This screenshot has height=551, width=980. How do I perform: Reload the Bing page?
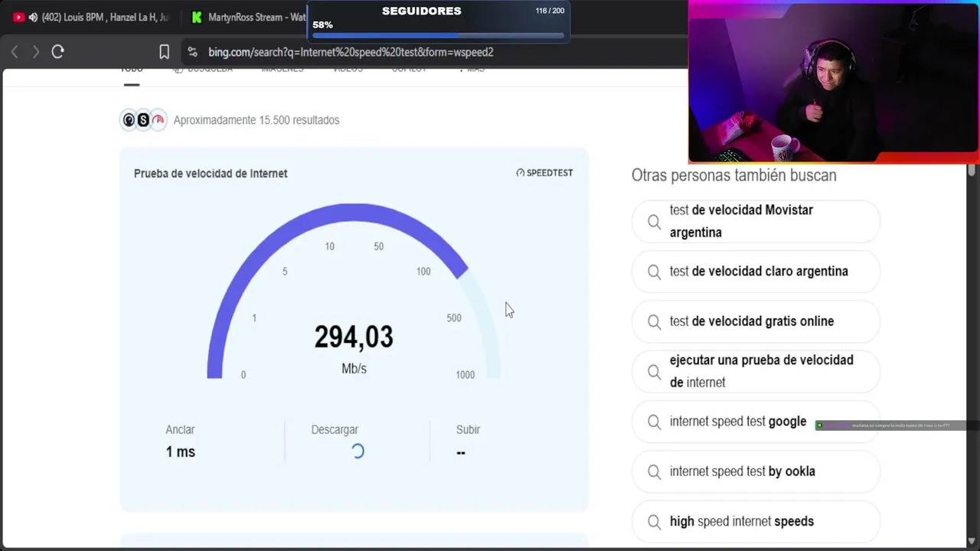tap(57, 52)
